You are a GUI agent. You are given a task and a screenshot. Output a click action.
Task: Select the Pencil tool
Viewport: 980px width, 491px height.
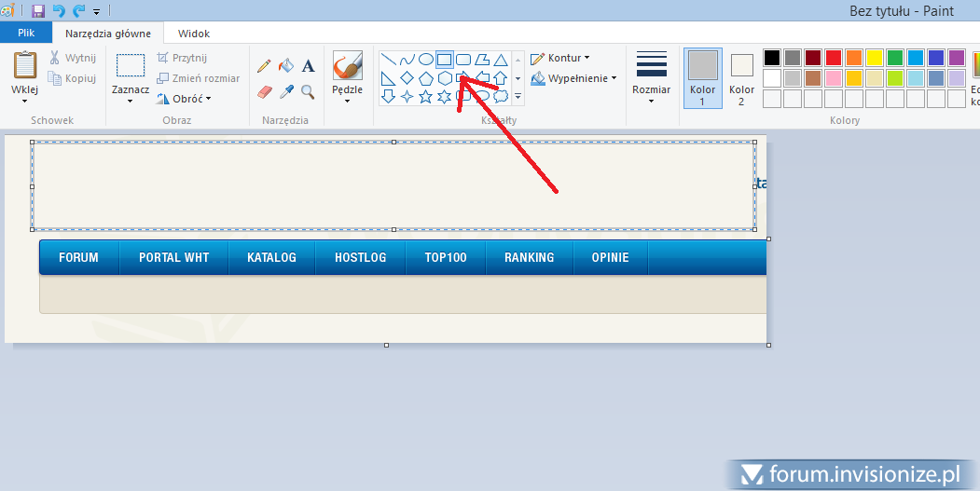264,65
